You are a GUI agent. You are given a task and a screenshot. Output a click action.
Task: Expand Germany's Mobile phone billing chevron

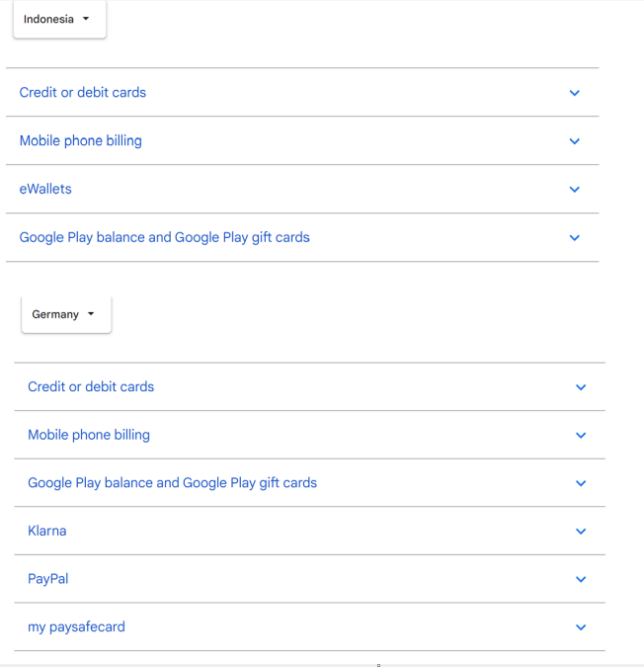click(x=581, y=436)
